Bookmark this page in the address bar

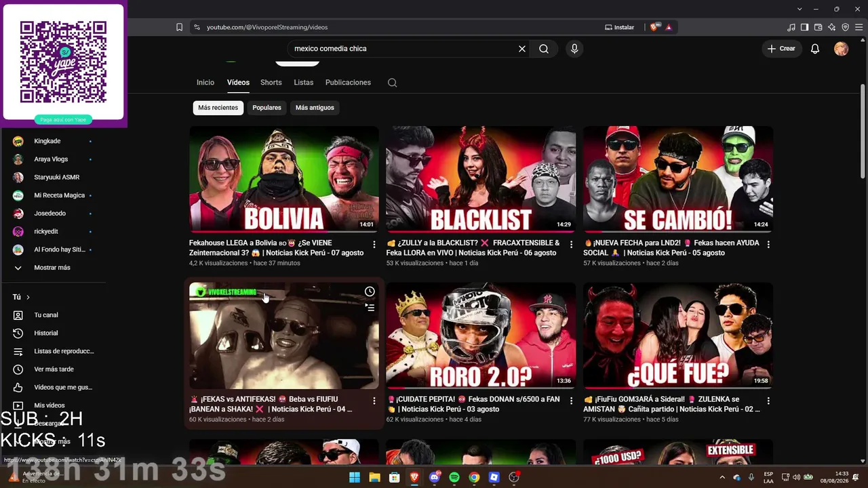(179, 27)
